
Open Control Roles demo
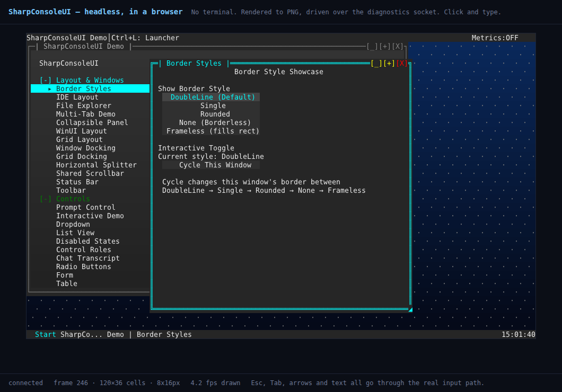pyautogui.click(x=84, y=250)
